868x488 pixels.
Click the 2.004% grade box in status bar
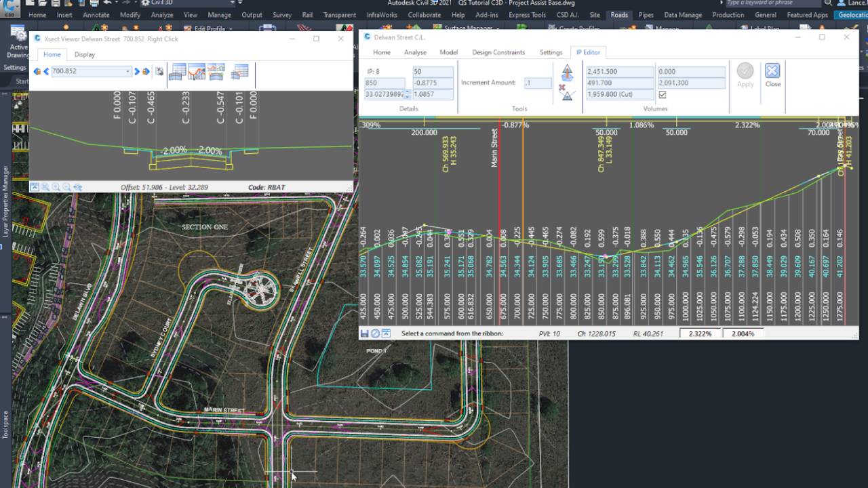743,333
